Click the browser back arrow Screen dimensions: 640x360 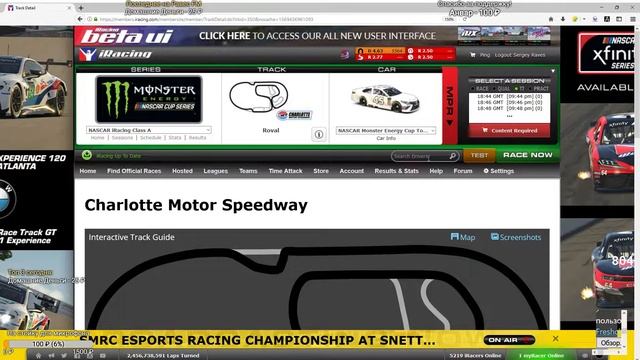[x=80, y=19]
